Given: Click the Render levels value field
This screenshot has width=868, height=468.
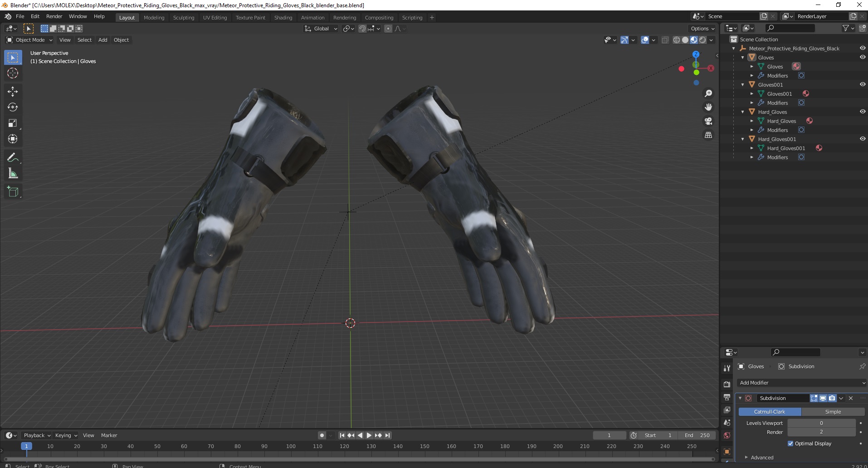Looking at the screenshot, I should tap(821, 432).
